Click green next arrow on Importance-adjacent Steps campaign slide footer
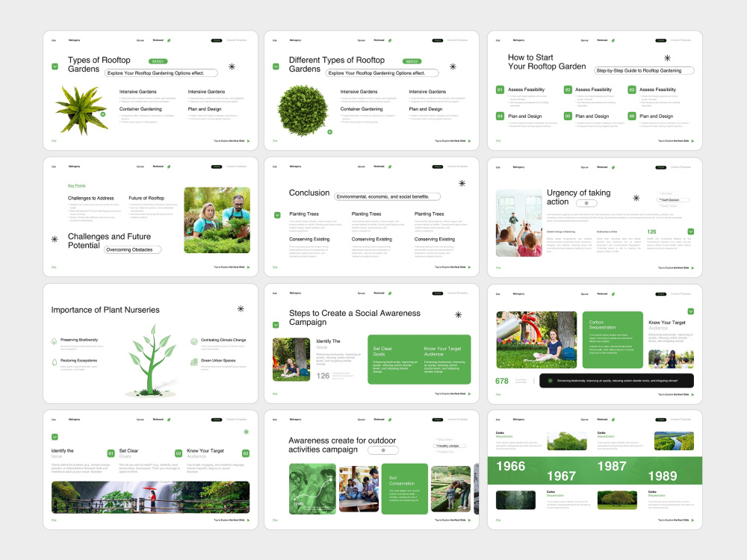Viewport: 747px width, 560px height. [470, 393]
